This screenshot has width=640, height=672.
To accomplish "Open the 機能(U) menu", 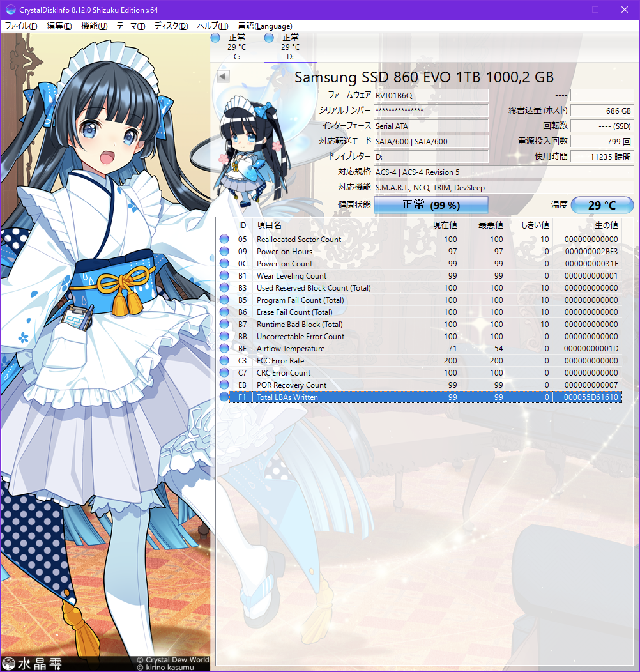I will click(x=95, y=26).
